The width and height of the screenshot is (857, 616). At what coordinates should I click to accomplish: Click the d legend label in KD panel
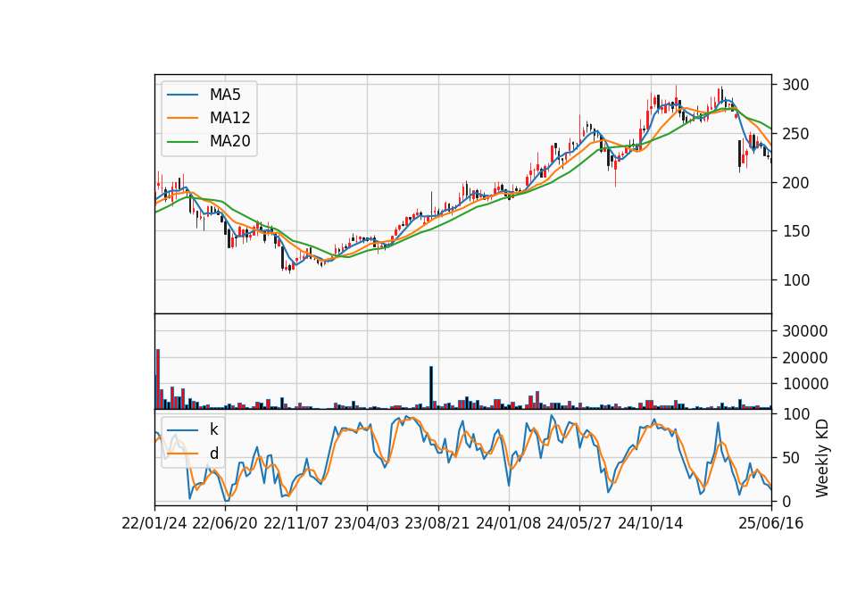213,454
